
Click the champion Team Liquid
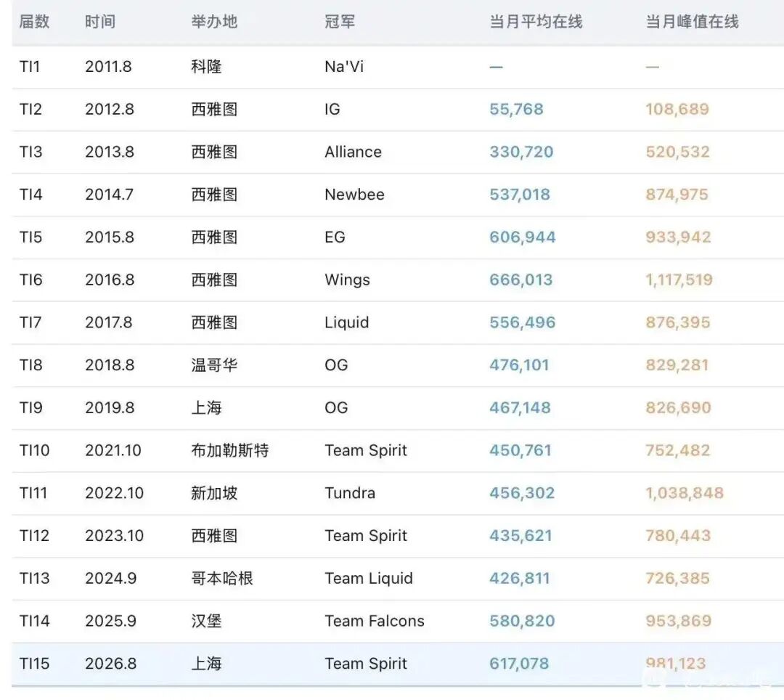[x=369, y=579]
